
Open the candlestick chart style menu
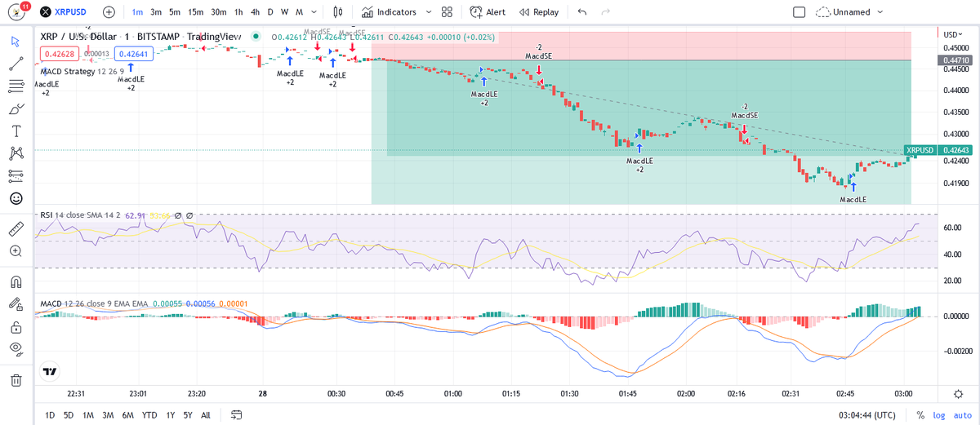point(339,12)
